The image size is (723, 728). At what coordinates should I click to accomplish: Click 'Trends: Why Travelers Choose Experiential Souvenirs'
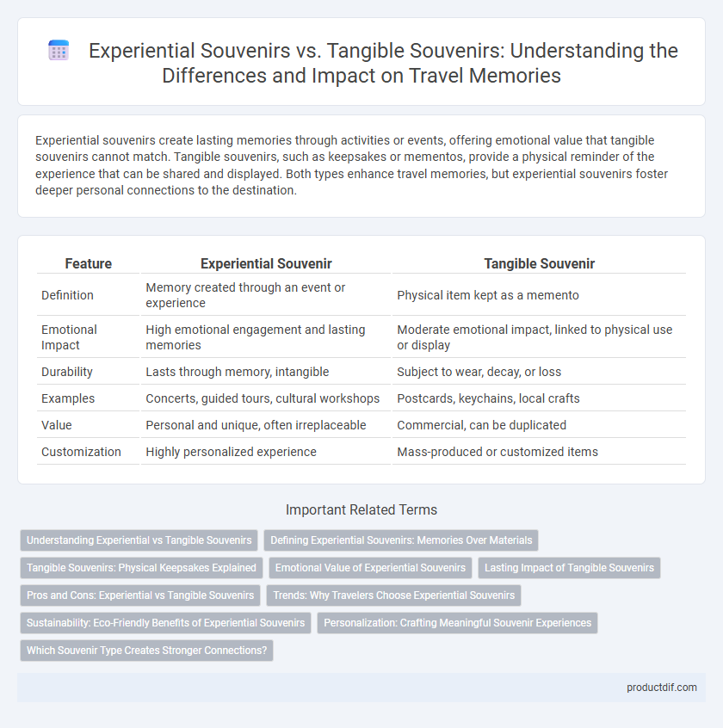393,595
